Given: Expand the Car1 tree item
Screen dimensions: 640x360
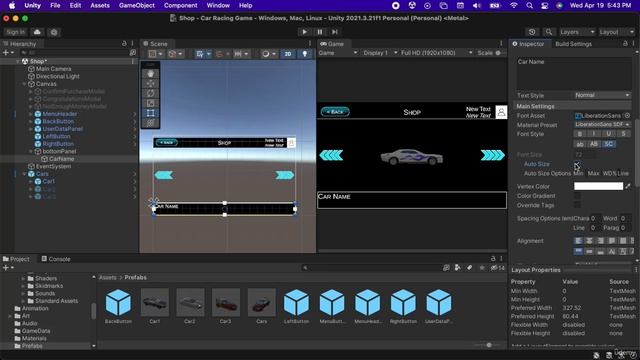Looking at the screenshot, I should tap(31, 181).
